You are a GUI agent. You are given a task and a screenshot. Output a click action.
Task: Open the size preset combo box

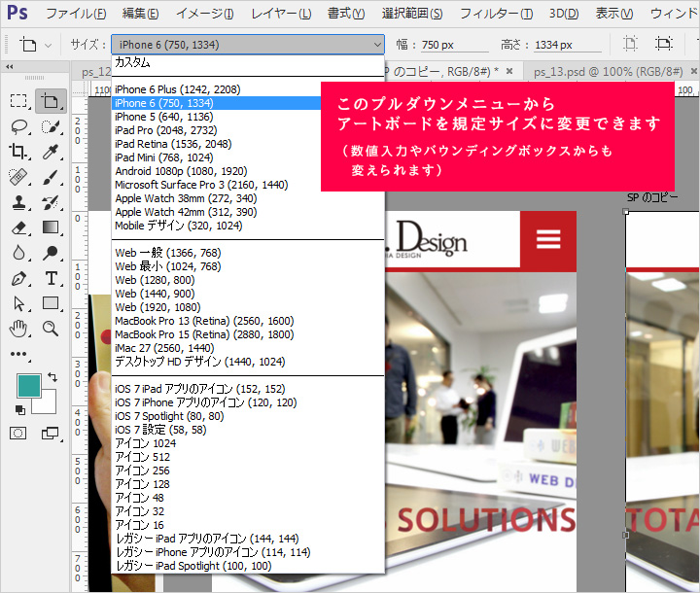[248, 45]
